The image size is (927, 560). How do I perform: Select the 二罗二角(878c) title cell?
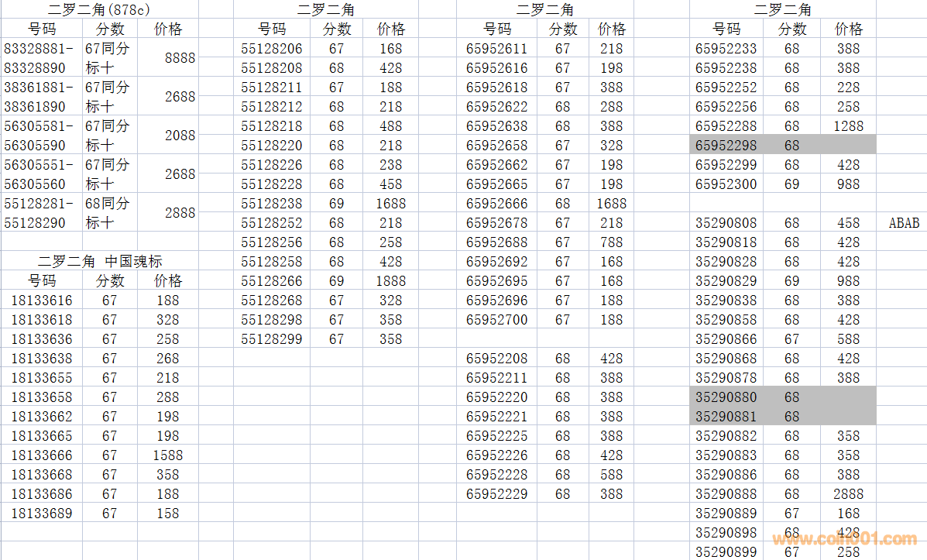coord(98,10)
